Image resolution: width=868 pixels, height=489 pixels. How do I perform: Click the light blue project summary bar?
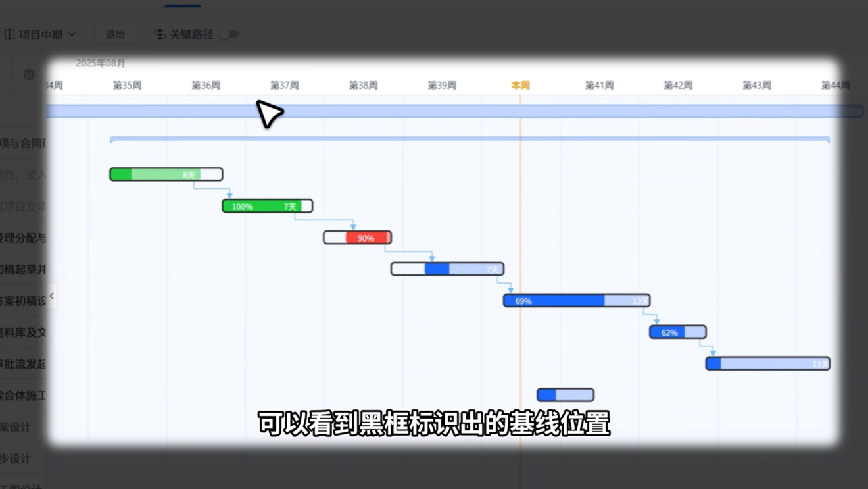[x=454, y=111]
